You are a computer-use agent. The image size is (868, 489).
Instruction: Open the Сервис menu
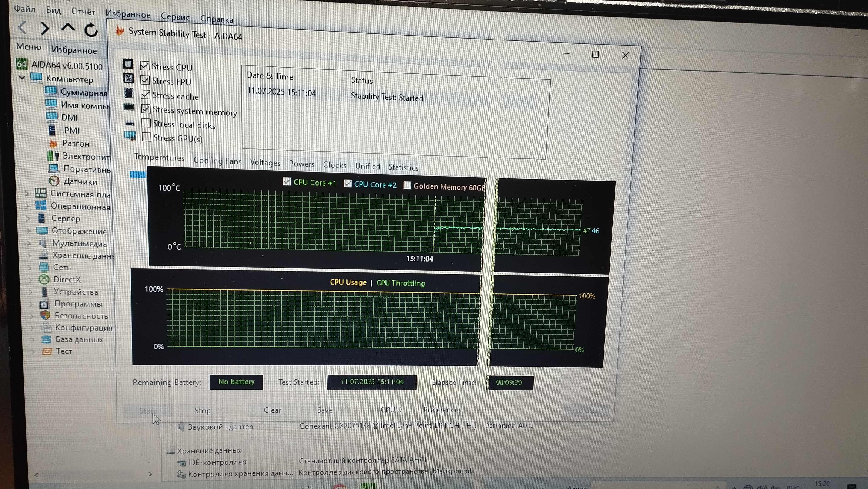point(175,17)
